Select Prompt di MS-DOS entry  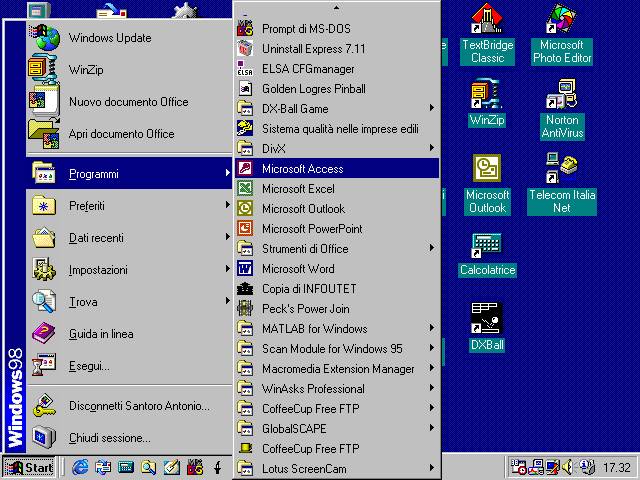(337, 29)
